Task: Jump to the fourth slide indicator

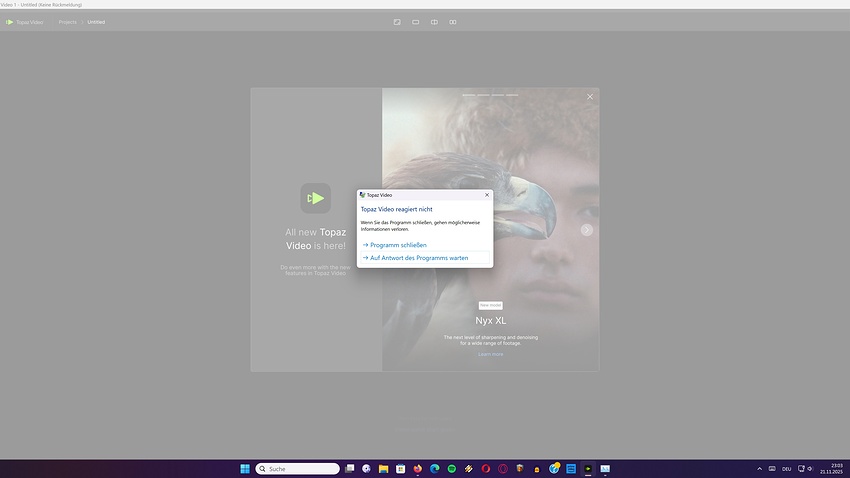Action: (512, 95)
